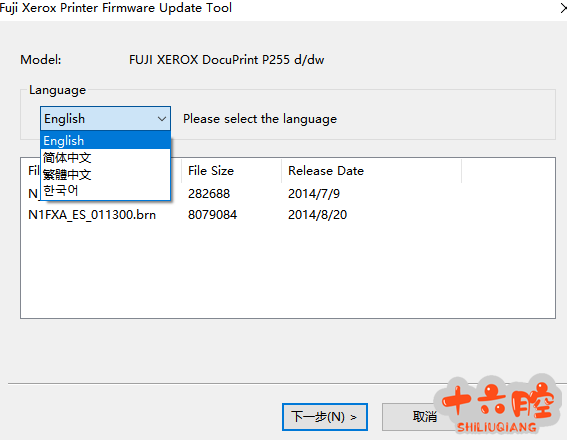Click the 取消 cancel button

[425, 417]
